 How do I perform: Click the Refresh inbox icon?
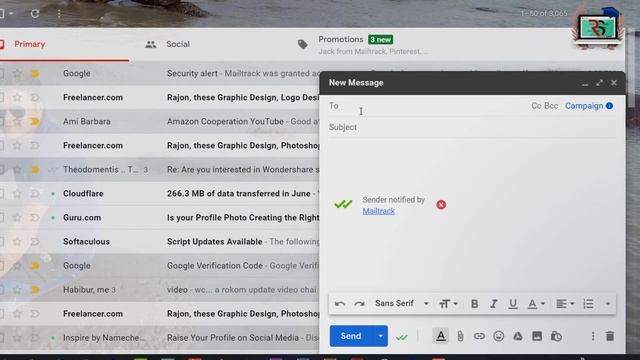point(35,13)
